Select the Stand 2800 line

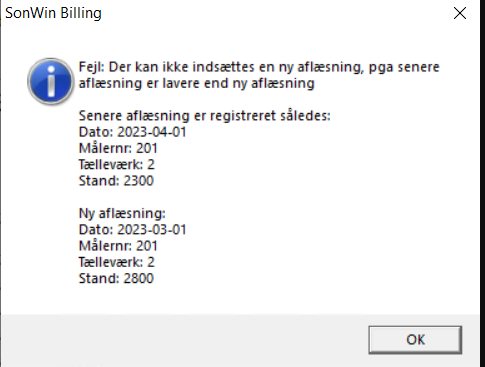click(x=116, y=279)
